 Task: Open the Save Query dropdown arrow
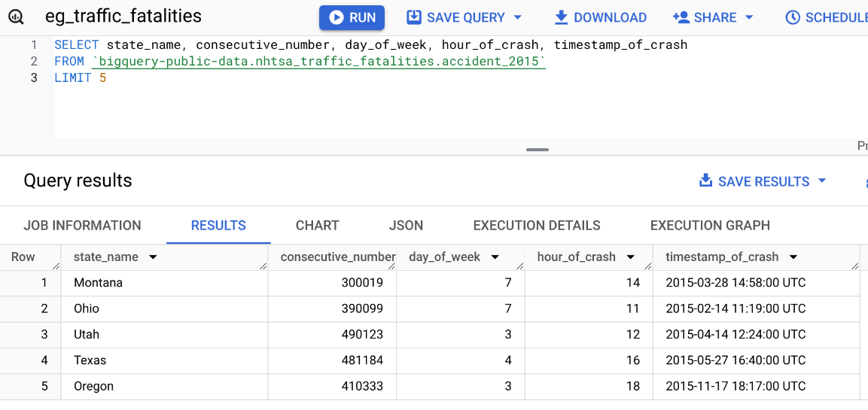(517, 17)
